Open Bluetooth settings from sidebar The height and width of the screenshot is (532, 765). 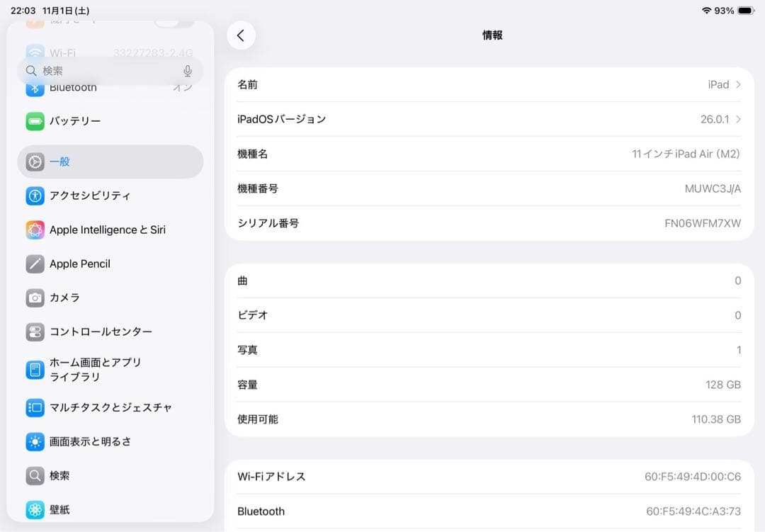click(72, 86)
